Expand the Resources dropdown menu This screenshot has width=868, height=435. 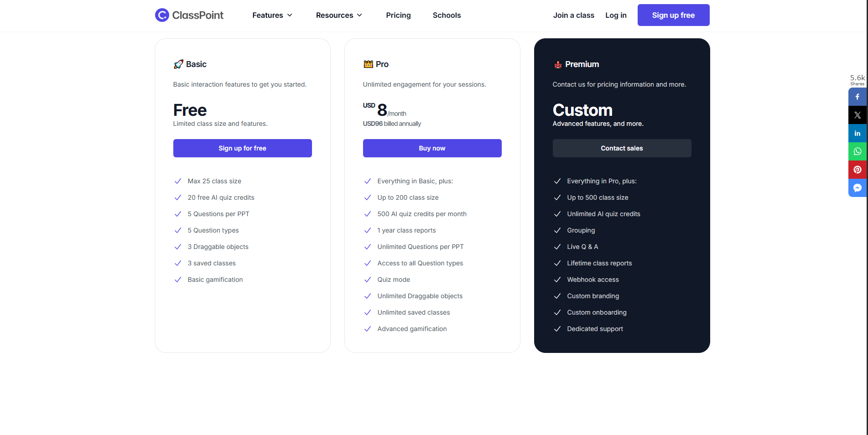pos(339,15)
